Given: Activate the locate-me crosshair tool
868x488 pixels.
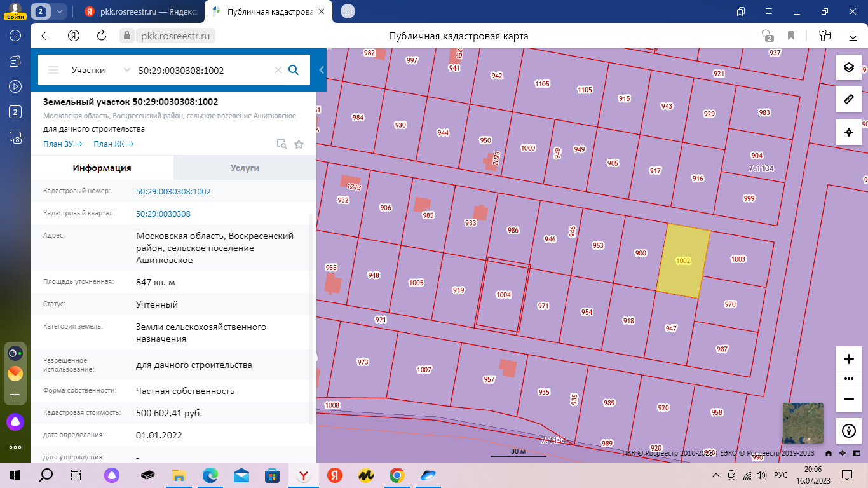Looking at the screenshot, I should (x=848, y=132).
